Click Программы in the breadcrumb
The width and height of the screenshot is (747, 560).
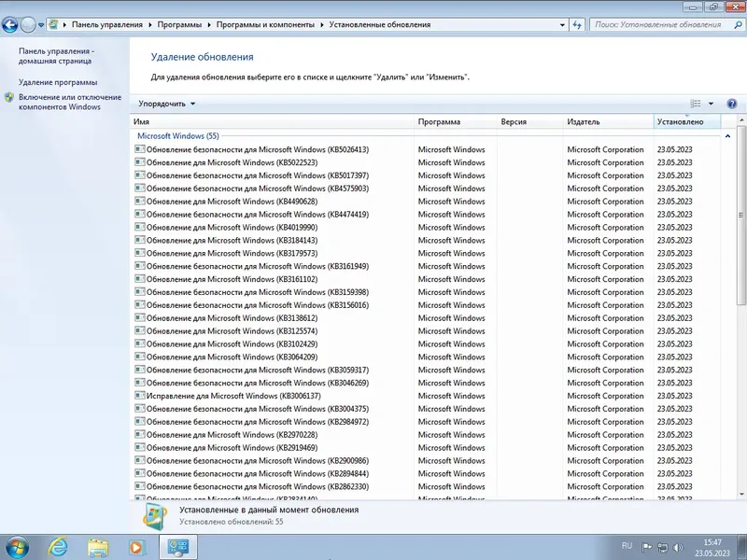[x=179, y=25]
